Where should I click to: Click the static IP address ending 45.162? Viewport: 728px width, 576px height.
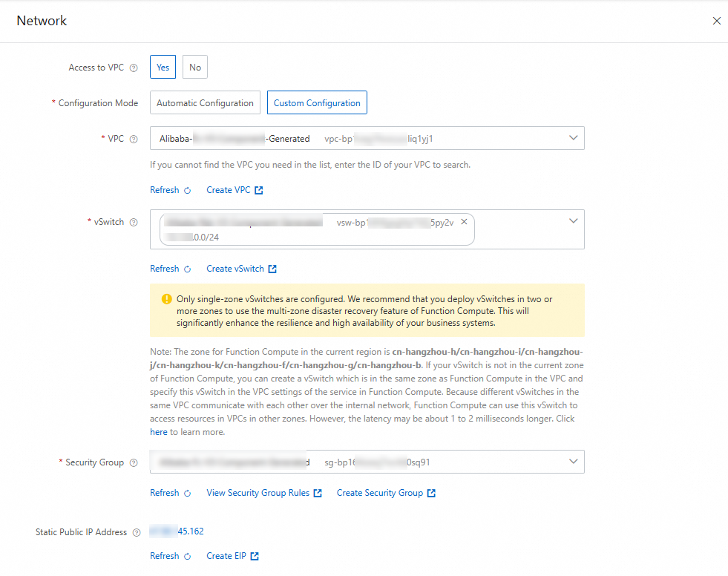177,531
